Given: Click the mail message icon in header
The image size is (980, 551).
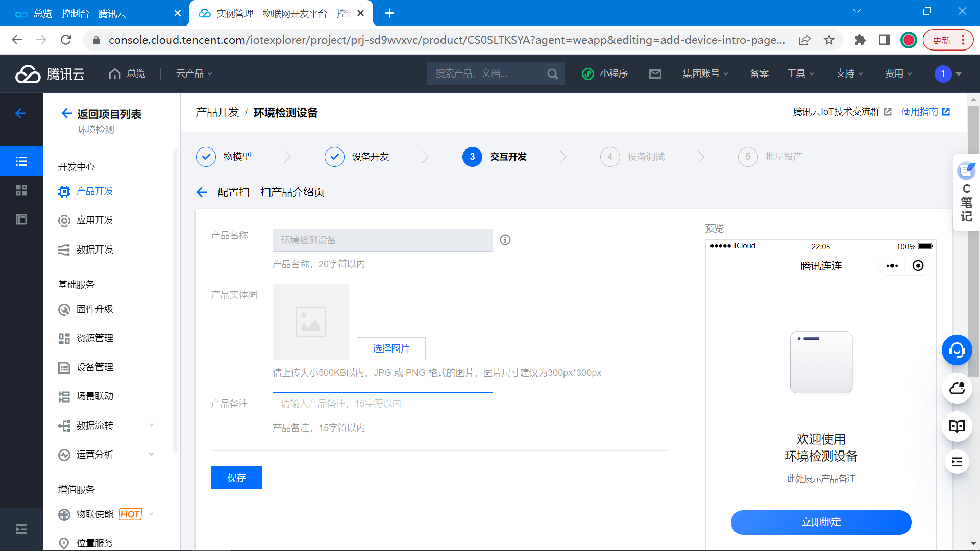Looking at the screenshot, I should click(x=655, y=74).
